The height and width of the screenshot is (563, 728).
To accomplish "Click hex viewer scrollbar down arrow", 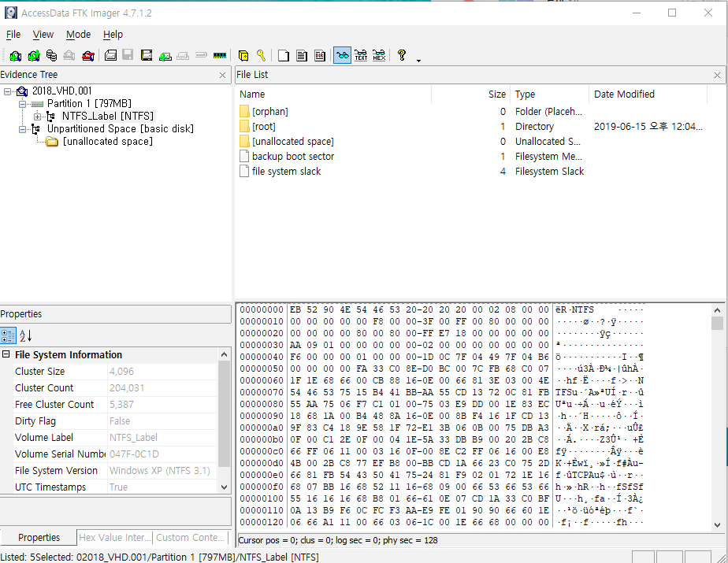I will [717, 525].
